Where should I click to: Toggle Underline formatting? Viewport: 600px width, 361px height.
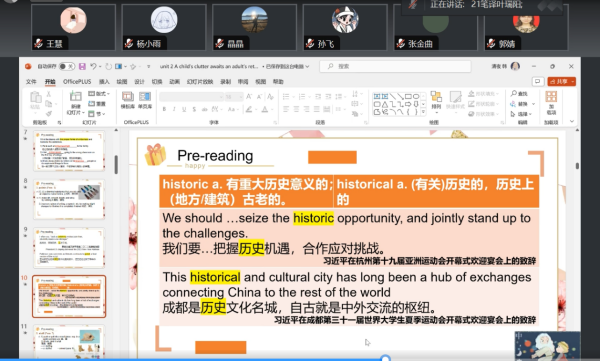[x=184, y=109]
